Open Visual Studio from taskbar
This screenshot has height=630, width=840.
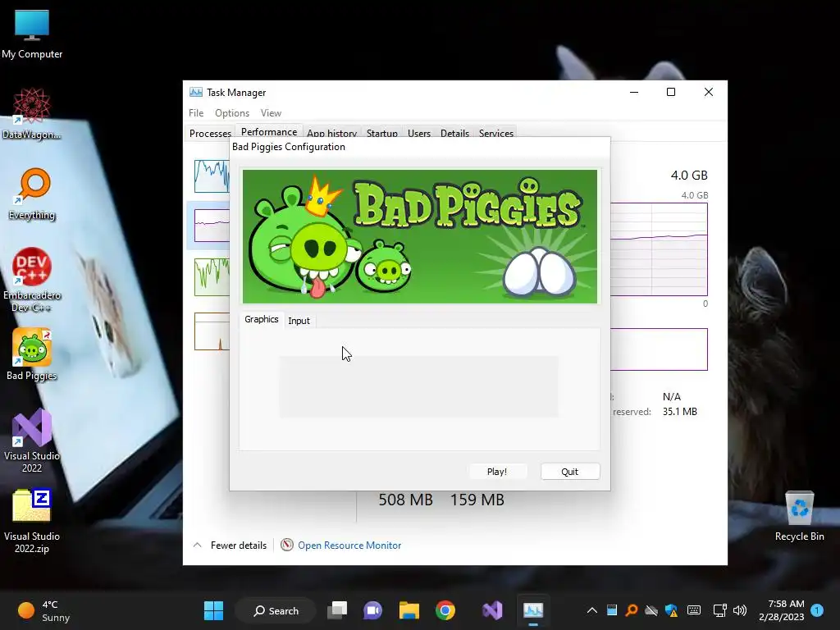point(492,610)
